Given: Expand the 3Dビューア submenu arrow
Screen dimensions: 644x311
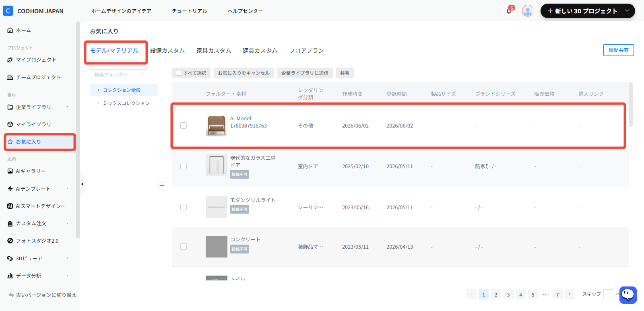Looking at the screenshot, I should point(67,258).
